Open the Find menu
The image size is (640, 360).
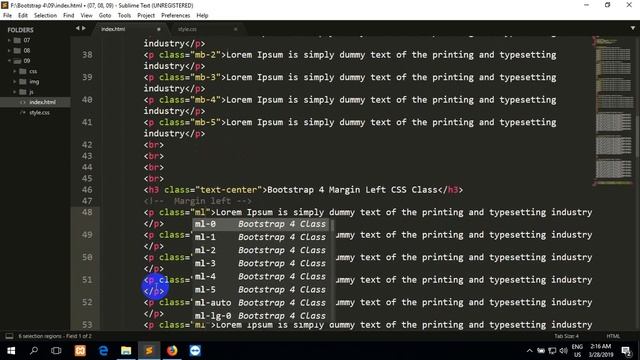pos(69,16)
